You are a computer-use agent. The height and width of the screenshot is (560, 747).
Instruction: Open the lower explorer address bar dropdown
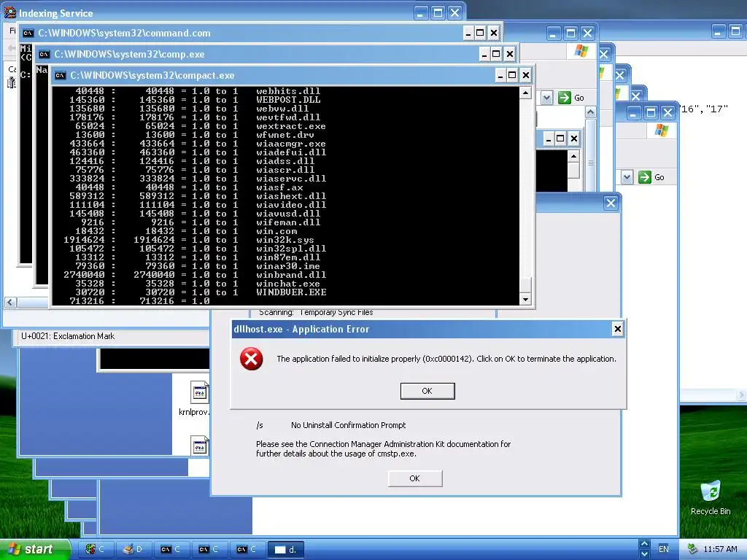627,177
